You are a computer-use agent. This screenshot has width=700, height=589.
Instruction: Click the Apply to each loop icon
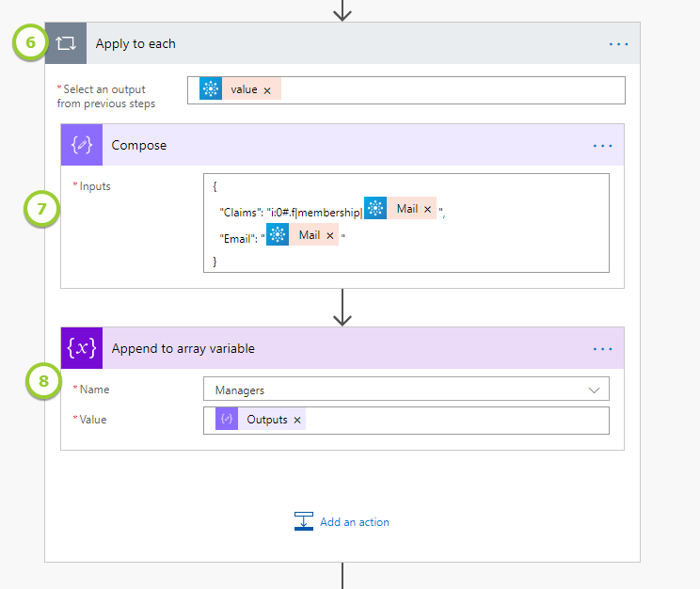66,44
